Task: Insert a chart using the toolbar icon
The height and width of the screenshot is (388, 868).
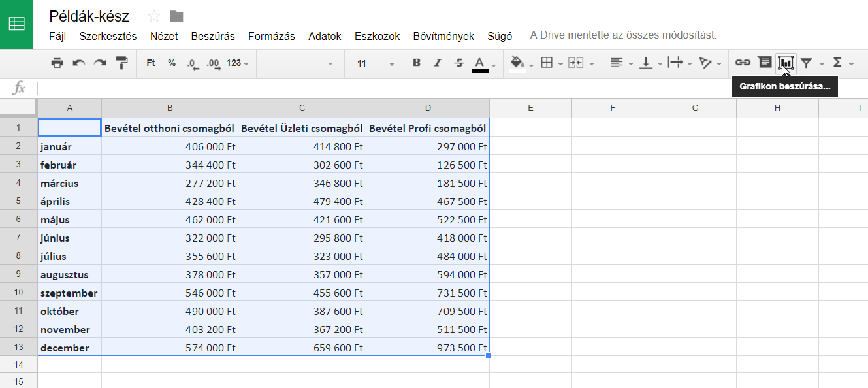Action: 786,63
